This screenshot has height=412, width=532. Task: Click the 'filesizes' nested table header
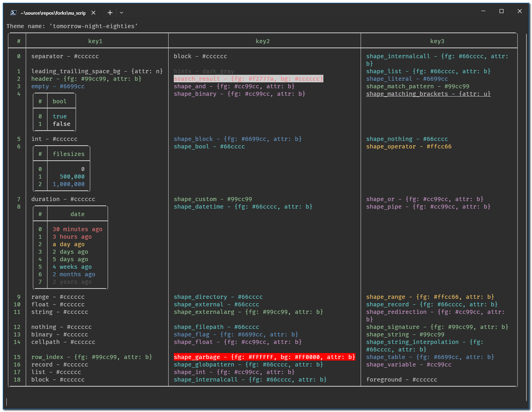[x=69, y=154]
